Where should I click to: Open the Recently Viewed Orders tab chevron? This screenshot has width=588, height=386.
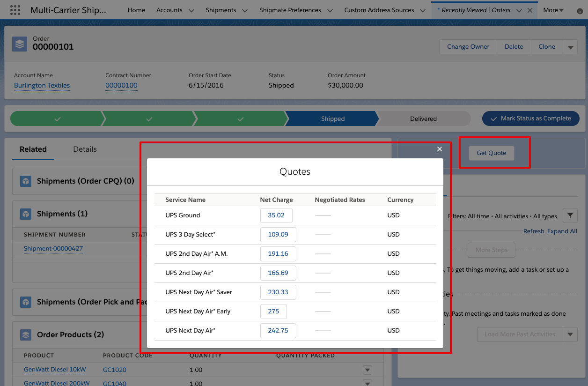tap(519, 10)
